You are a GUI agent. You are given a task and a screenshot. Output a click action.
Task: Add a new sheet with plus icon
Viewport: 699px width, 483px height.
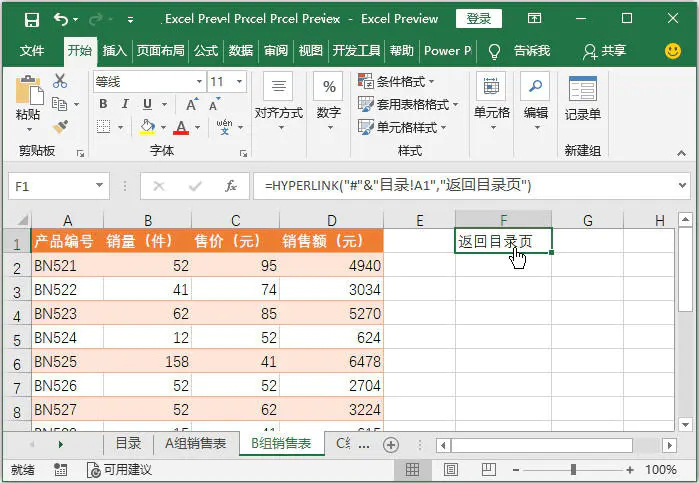(391, 445)
